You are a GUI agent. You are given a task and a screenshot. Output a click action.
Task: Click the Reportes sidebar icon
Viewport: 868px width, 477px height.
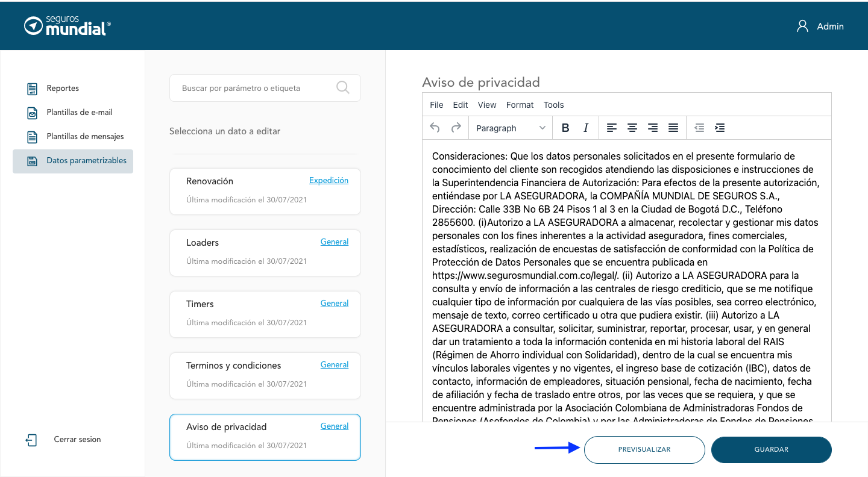[x=33, y=89]
